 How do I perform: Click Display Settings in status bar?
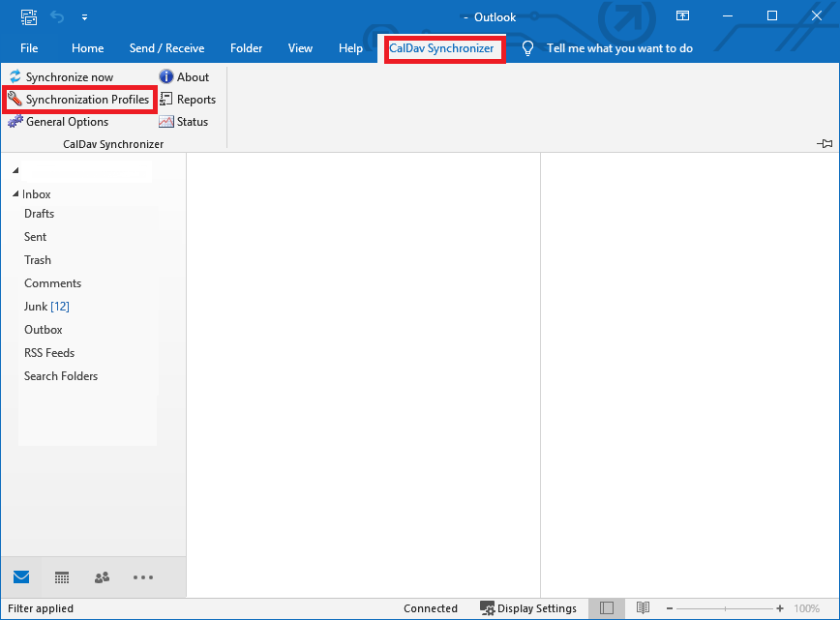coord(528,608)
